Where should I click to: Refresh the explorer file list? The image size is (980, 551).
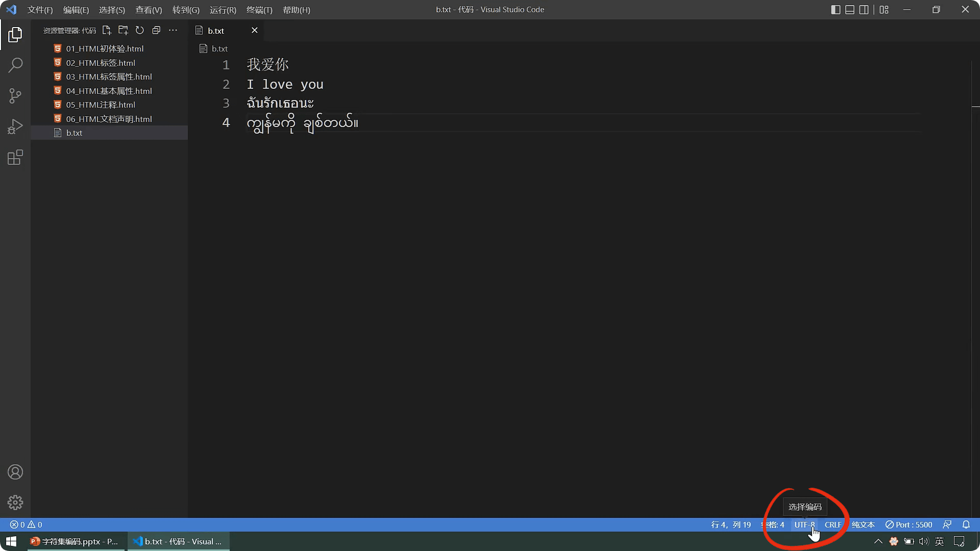pos(140,31)
